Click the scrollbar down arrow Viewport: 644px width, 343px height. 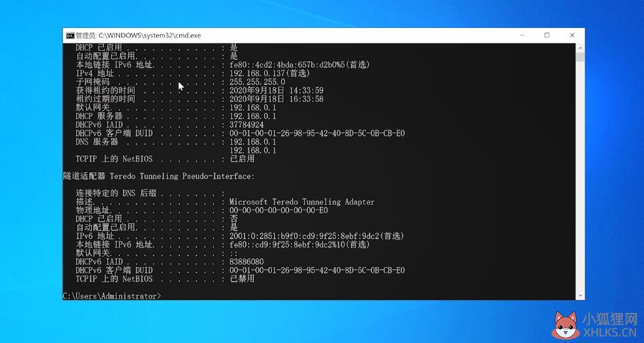580,296
